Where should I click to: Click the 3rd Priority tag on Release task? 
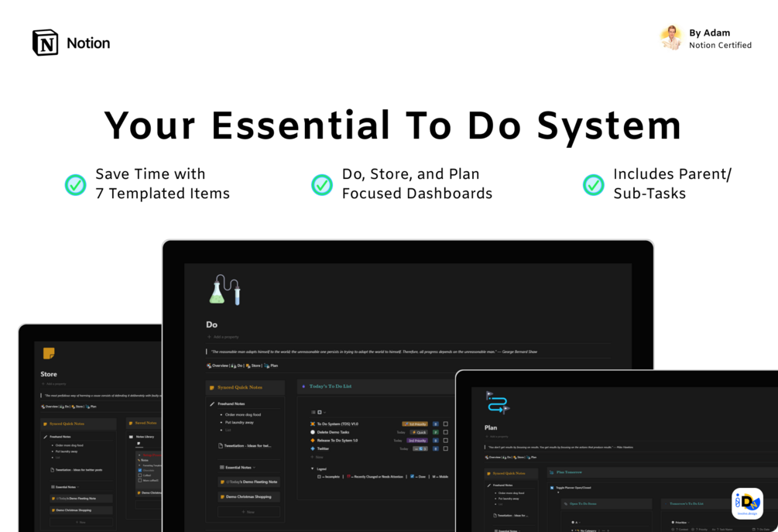pyautogui.click(x=417, y=440)
